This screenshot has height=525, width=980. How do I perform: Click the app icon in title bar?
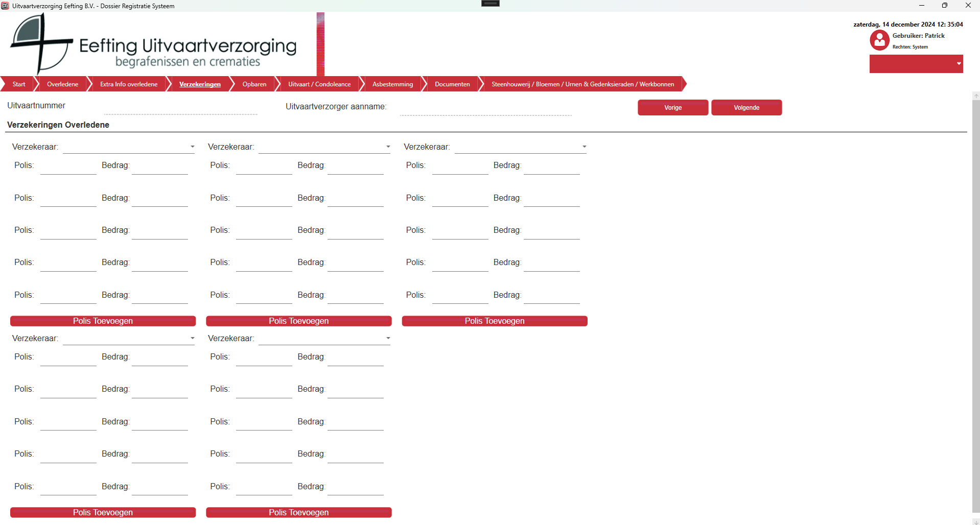point(5,6)
